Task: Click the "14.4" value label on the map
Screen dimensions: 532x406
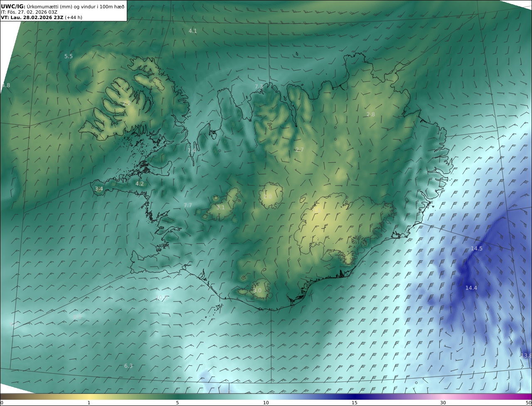Action: coord(471,288)
